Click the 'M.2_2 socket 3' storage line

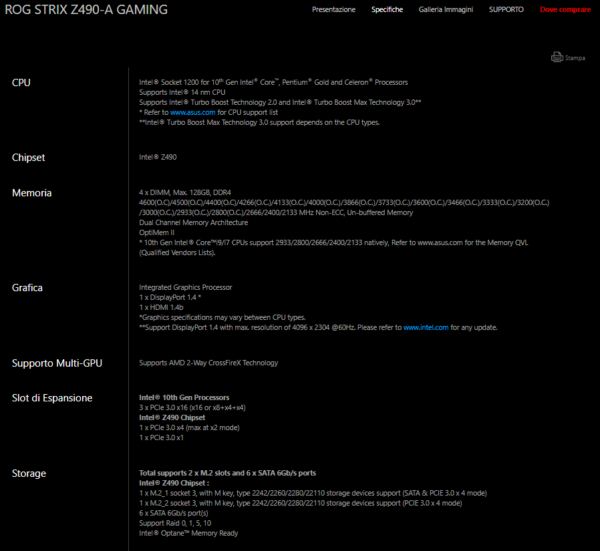pos(300,503)
